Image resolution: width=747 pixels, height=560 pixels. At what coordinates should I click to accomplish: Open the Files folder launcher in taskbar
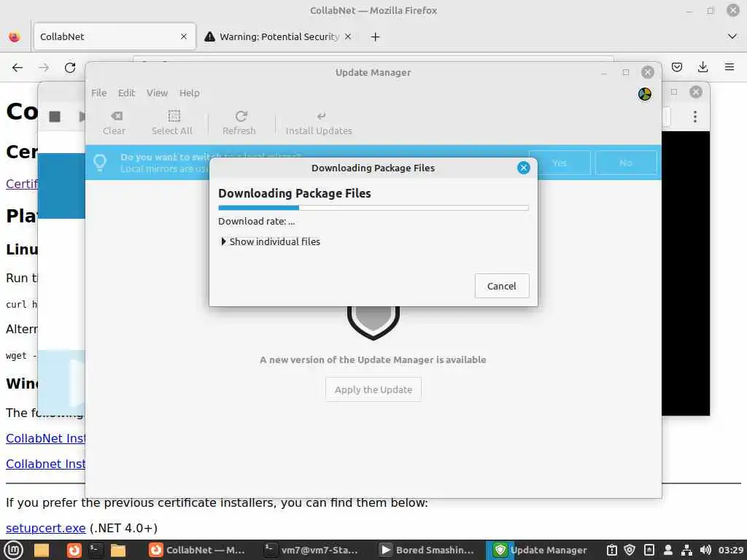[118, 550]
